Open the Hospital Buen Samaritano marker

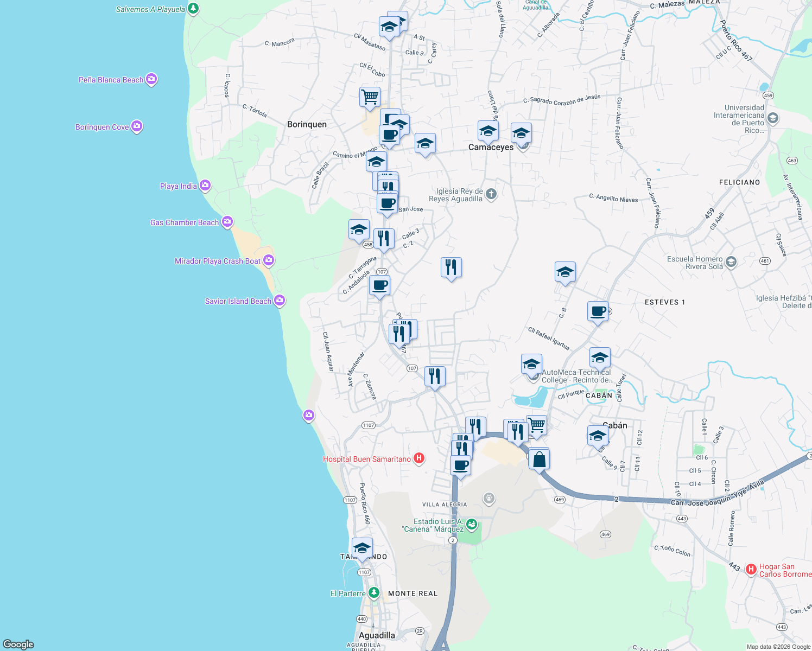(x=419, y=458)
